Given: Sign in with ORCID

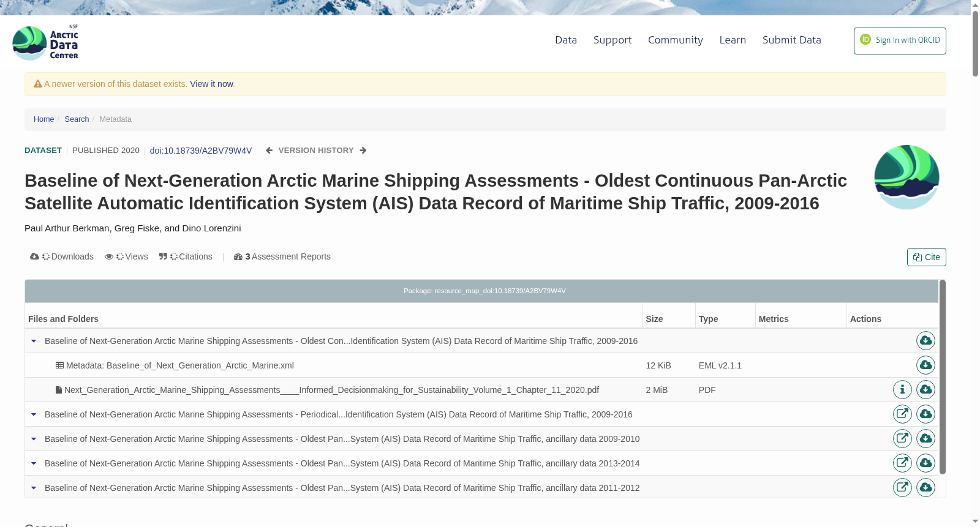Looking at the screenshot, I should [x=900, y=41].
